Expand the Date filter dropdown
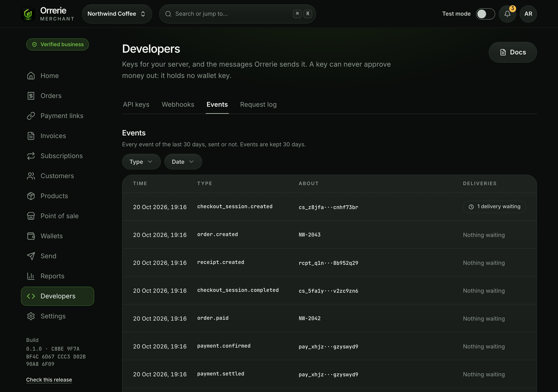Screen dimensions: 558x392 point(183,162)
